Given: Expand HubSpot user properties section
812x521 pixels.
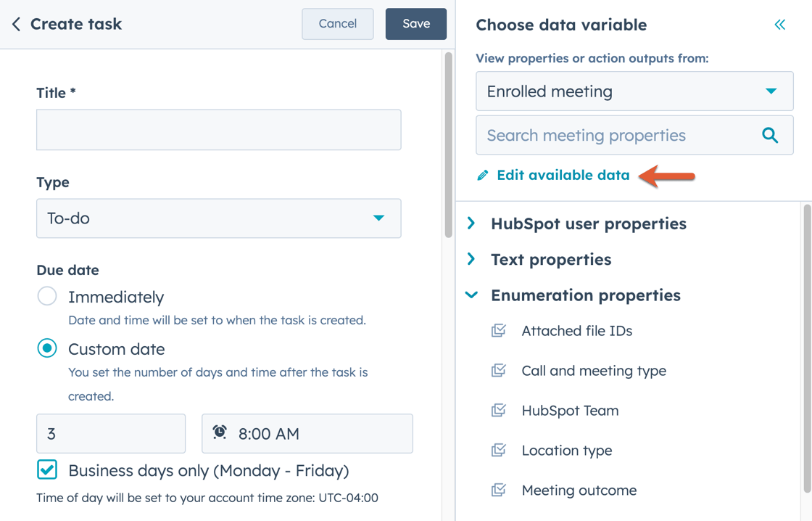Looking at the screenshot, I should (471, 223).
